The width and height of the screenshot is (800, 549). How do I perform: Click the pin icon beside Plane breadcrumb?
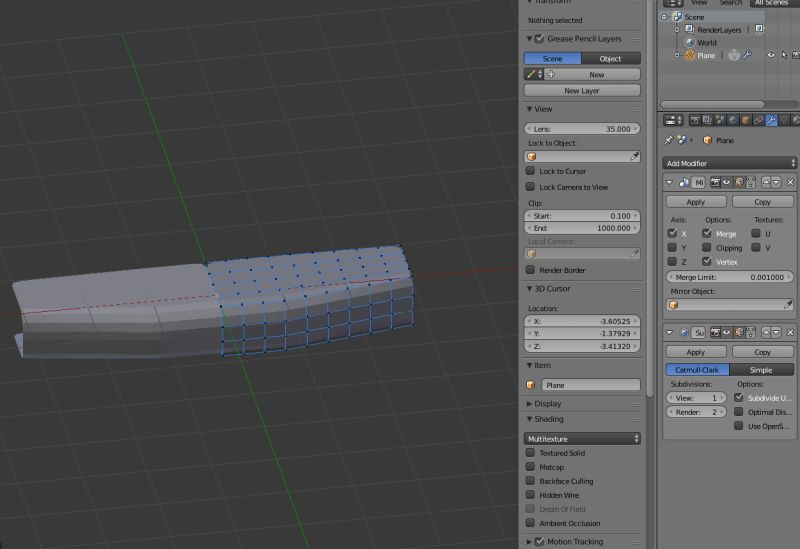click(x=668, y=140)
